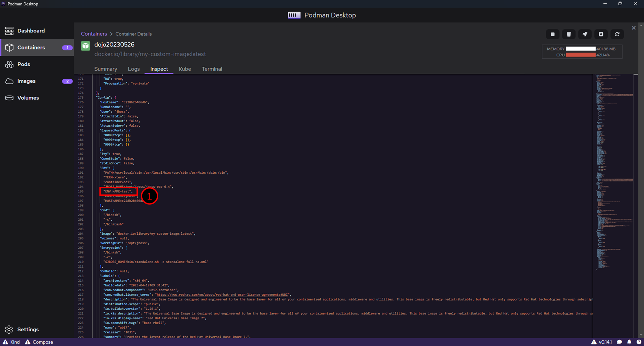Click the "8080/tcp" exposed port line
Screen dimensions: 644x346
(x=117, y=135)
